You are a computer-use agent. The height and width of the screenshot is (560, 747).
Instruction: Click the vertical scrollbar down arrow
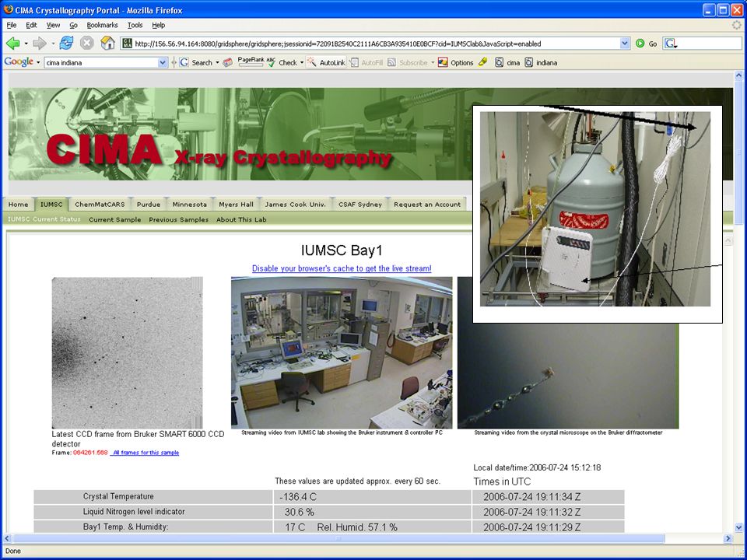pyautogui.click(x=739, y=527)
